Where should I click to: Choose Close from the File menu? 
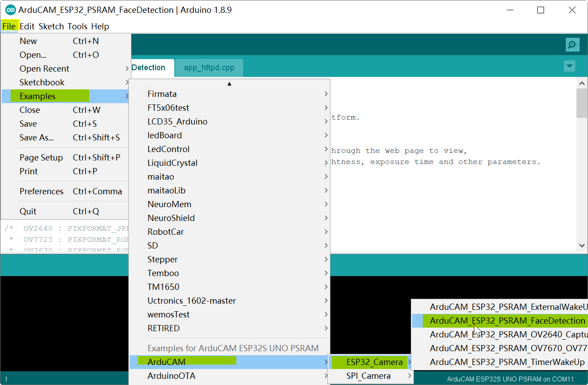[x=66, y=110]
